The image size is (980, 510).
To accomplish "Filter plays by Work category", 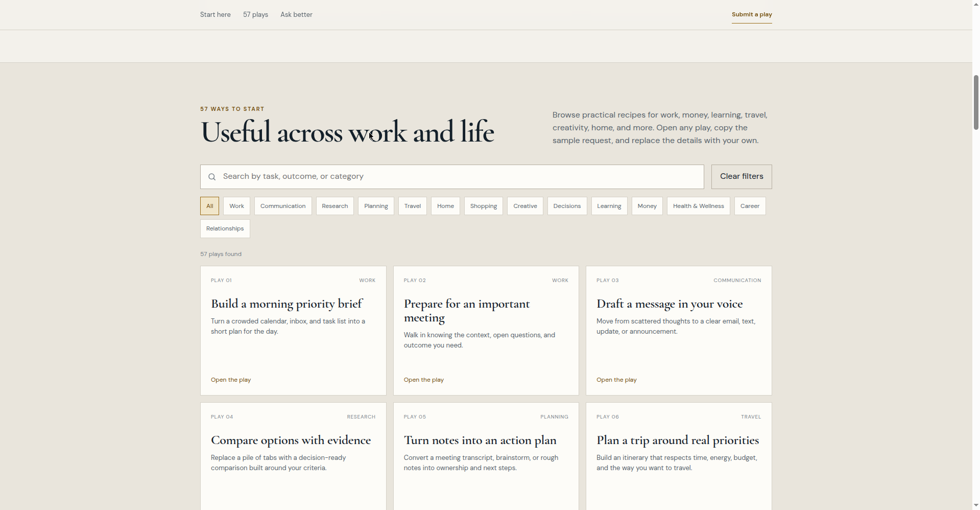I will tap(236, 206).
